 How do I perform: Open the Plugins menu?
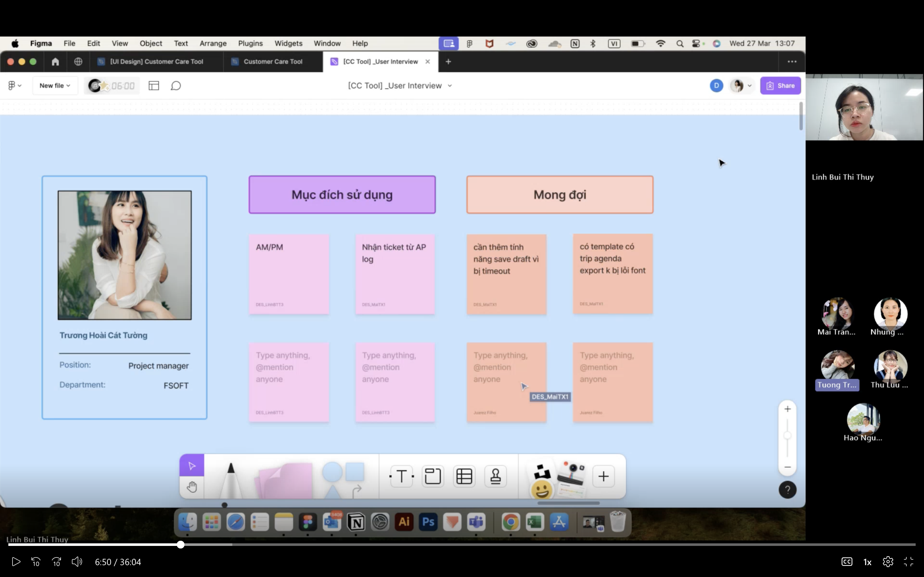[x=250, y=43]
